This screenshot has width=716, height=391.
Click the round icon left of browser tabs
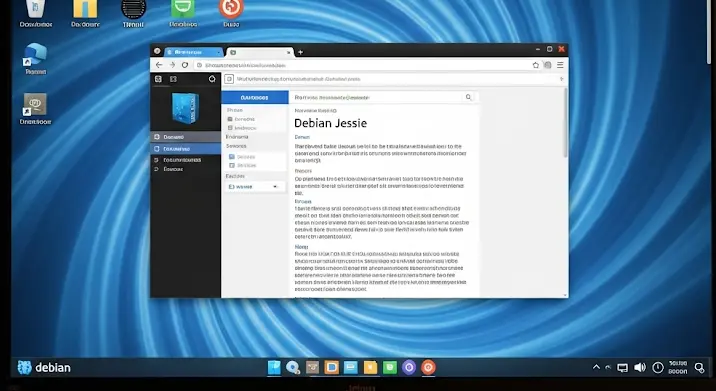tap(157, 51)
